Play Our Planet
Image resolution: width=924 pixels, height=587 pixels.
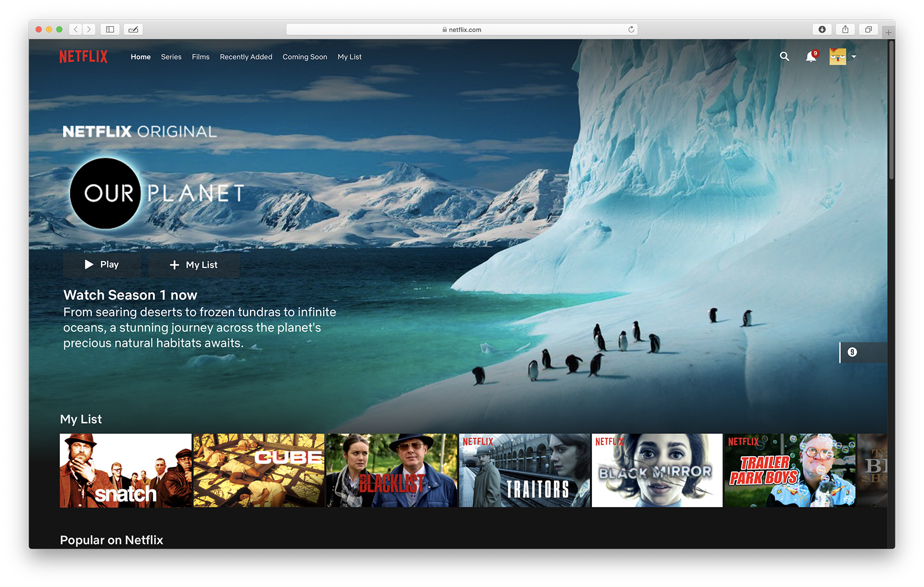click(102, 265)
